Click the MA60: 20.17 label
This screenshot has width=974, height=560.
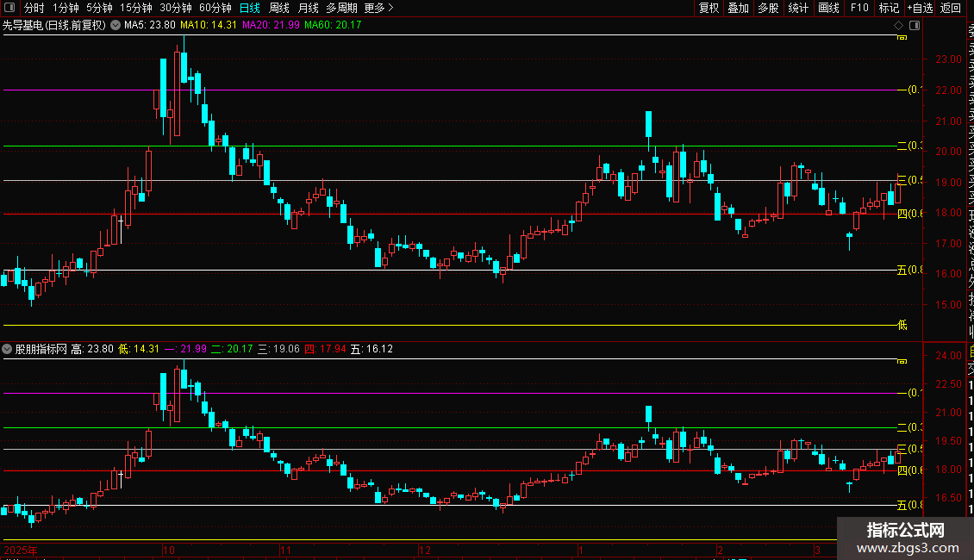point(333,26)
